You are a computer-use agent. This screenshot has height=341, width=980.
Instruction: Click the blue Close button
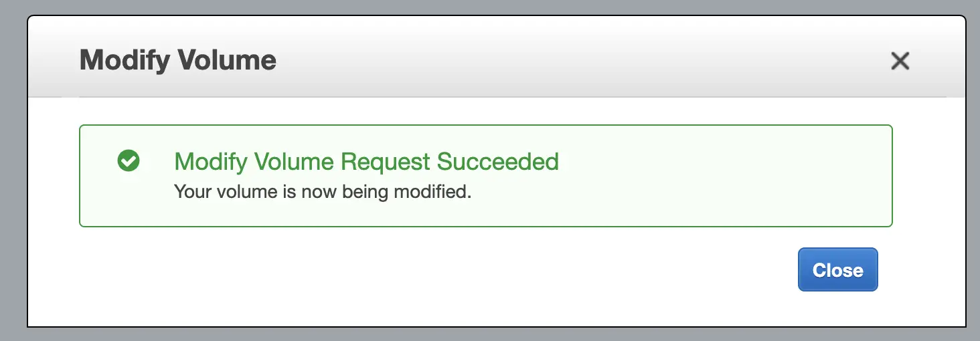pyautogui.click(x=837, y=270)
